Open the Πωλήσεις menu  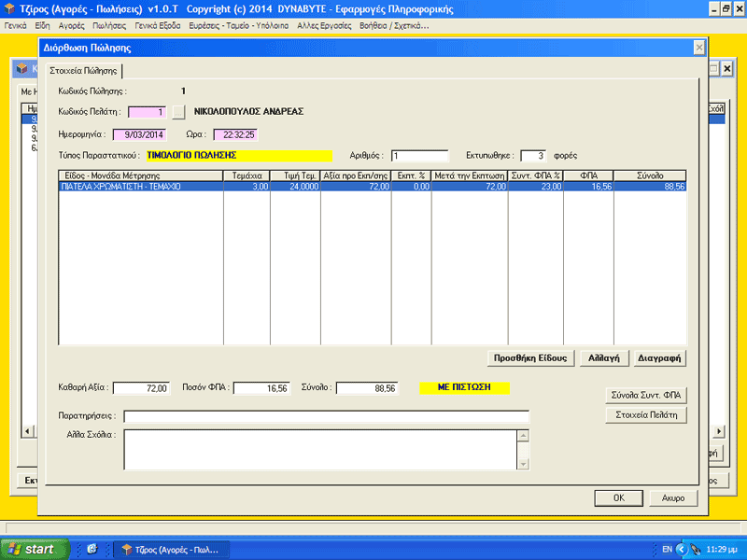109,26
